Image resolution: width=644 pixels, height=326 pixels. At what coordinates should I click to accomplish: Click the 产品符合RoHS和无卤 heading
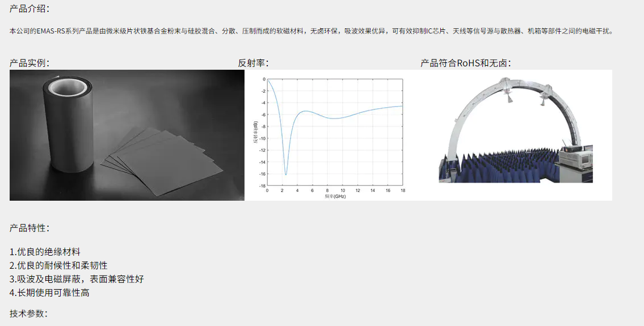coord(465,63)
